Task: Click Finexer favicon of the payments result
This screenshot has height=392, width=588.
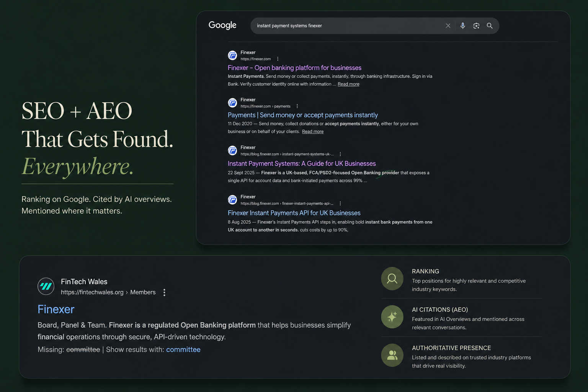Action: [x=232, y=103]
